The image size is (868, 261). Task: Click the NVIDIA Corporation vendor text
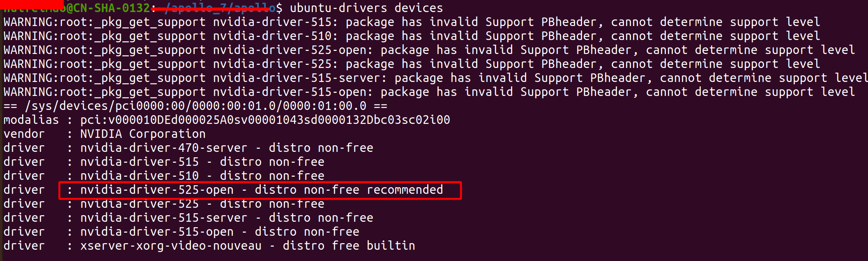pyautogui.click(x=143, y=134)
